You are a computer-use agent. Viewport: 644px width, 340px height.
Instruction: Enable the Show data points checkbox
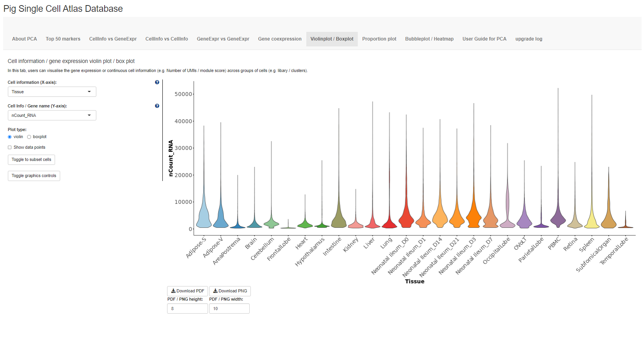(x=10, y=148)
